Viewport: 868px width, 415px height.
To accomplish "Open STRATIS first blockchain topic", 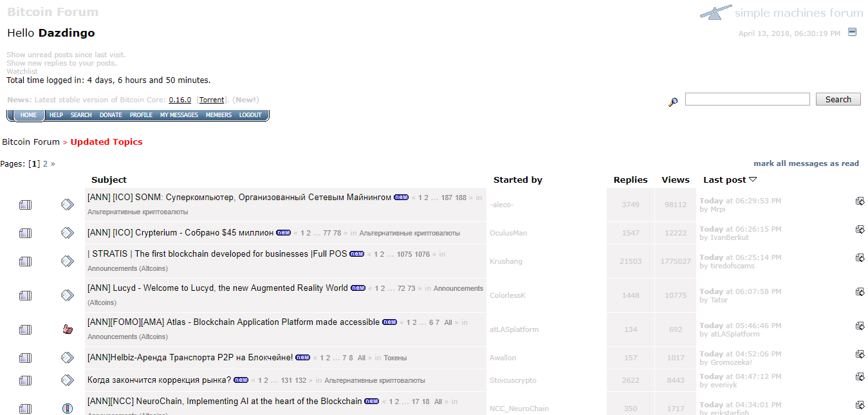I will pyautogui.click(x=217, y=254).
